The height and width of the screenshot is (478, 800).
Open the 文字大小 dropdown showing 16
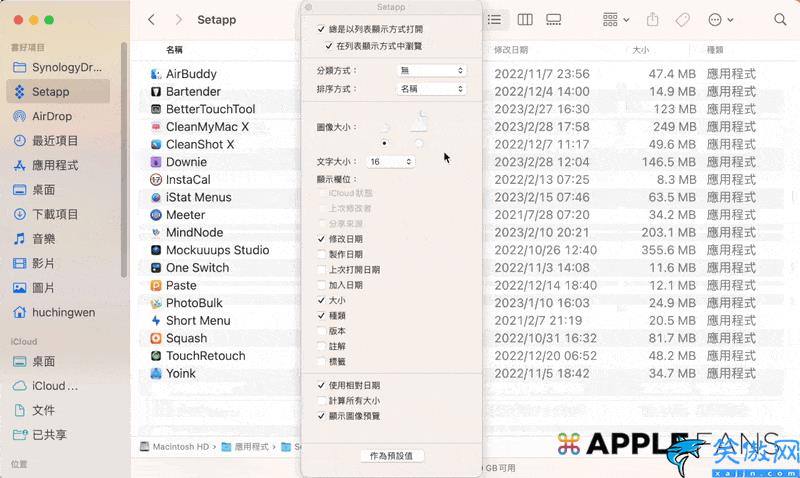(x=390, y=162)
